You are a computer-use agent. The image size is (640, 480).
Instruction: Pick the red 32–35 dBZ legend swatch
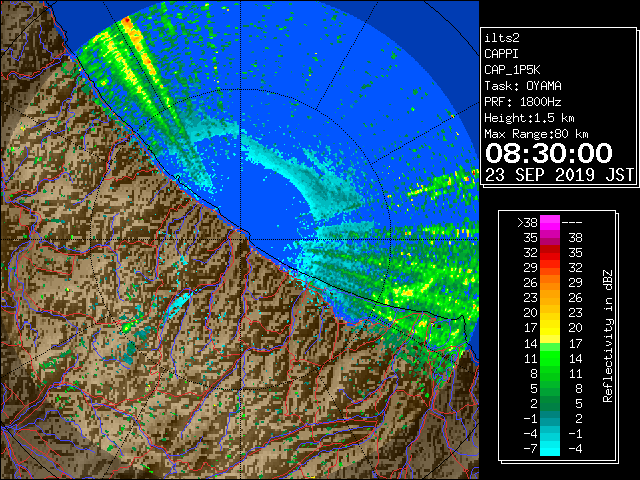coord(550,253)
